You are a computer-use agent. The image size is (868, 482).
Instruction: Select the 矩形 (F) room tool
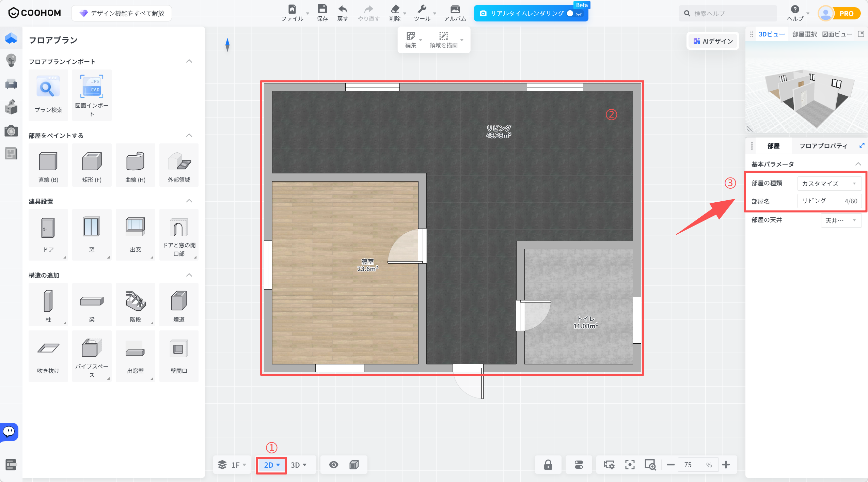click(92, 165)
